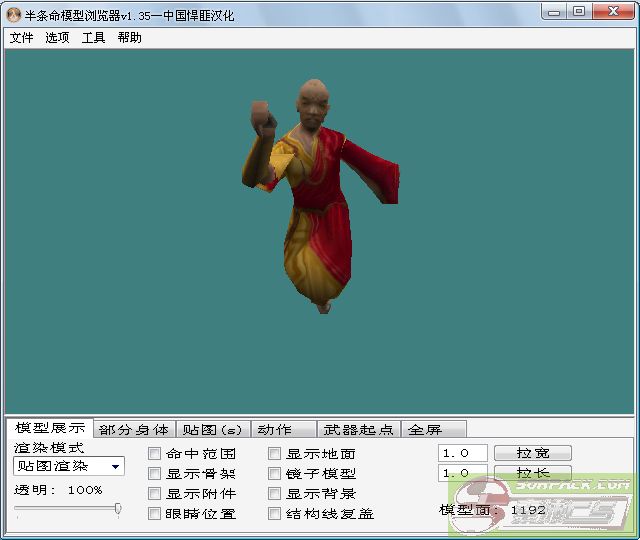
Task: Enable the 命中范围 checkbox
Action: pyautogui.click(x=155, y=454)
